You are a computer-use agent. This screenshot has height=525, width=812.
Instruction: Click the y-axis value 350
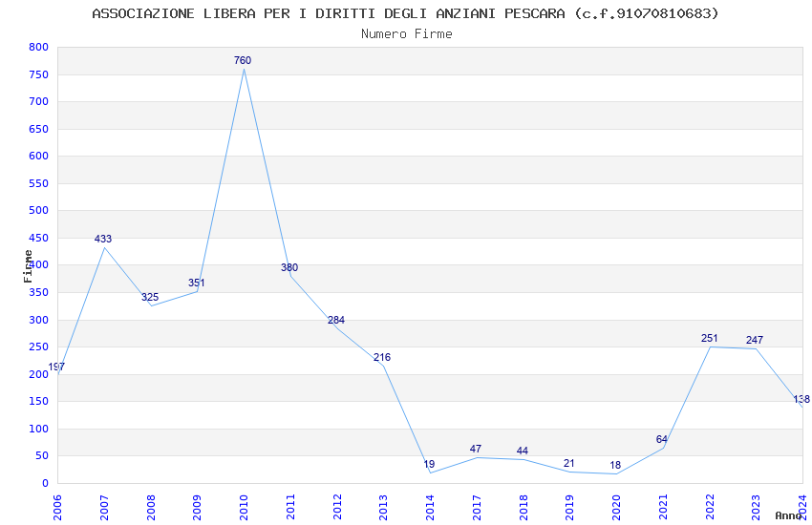[x=39, y=292]
